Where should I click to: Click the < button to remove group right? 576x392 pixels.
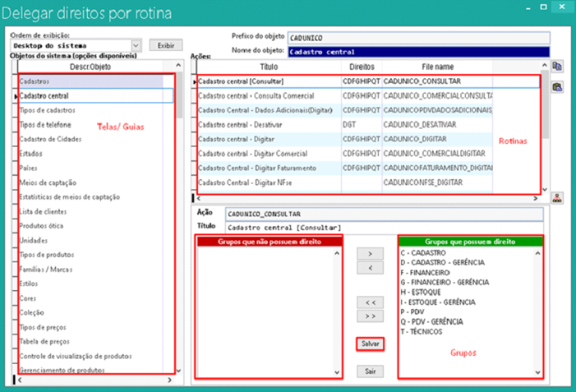point(369,268)
